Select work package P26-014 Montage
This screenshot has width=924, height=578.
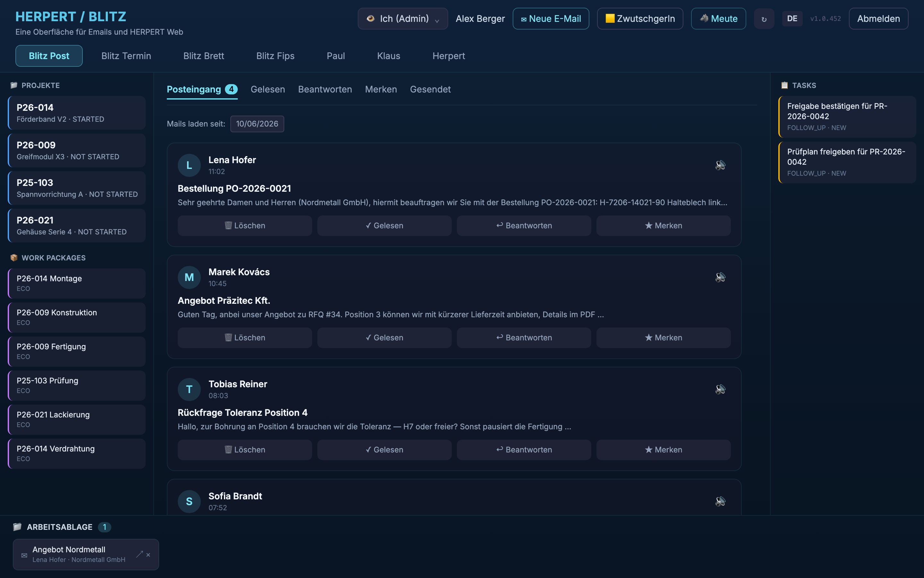point(77,283)
